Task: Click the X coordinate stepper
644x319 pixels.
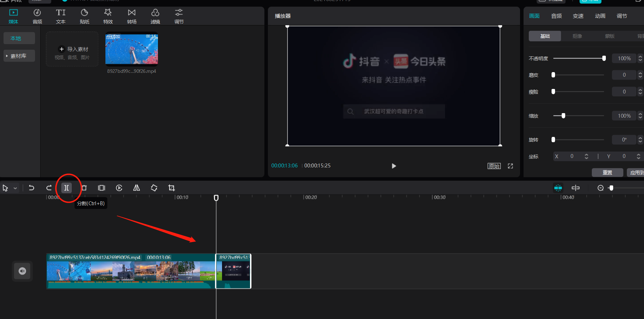Action: [587, 157]
